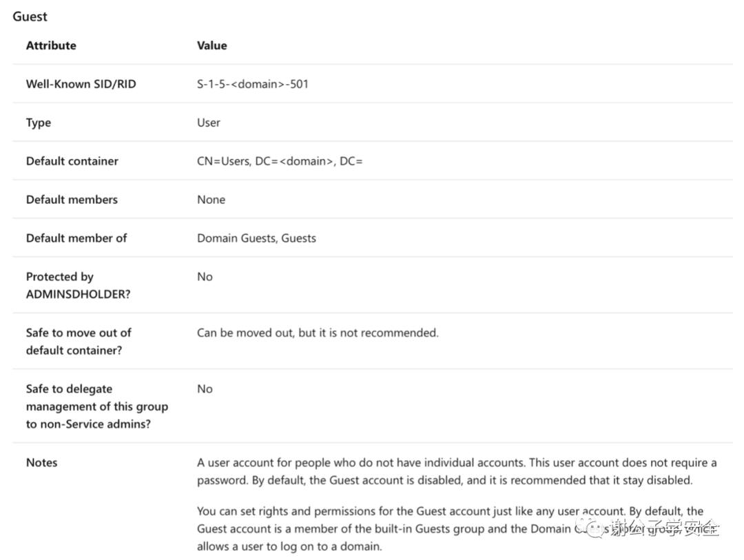
Task: Click the User type value
Action: coord(209,123)
